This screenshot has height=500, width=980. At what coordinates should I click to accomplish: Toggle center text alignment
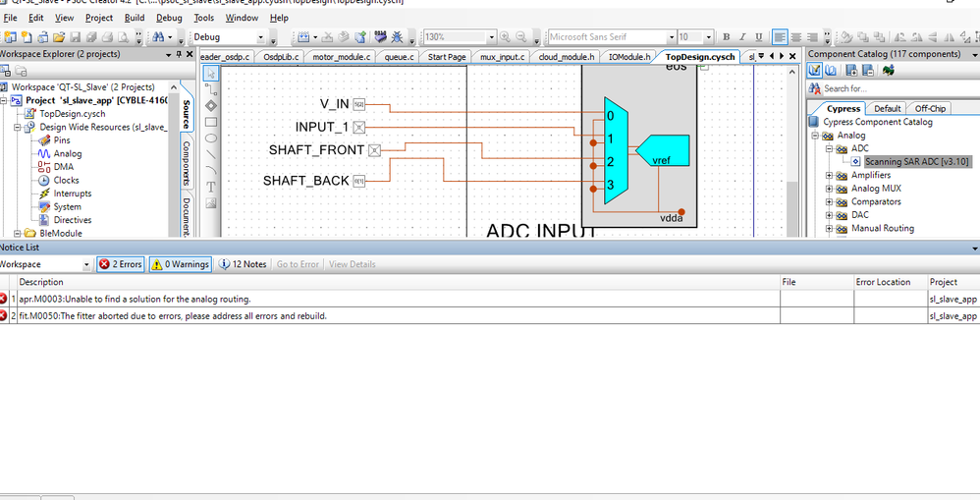(795, 37)
